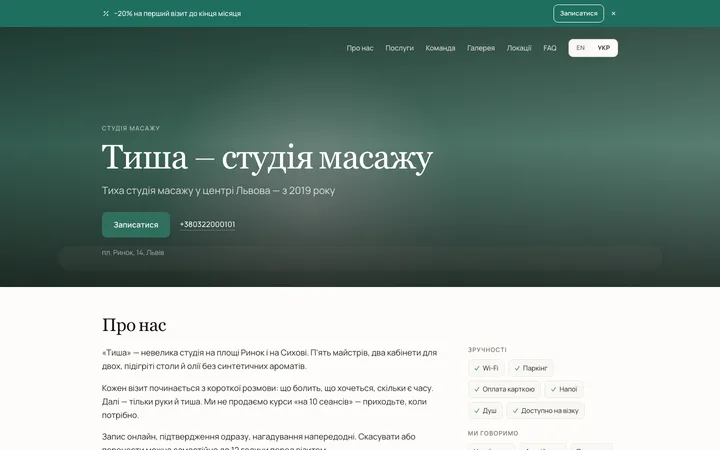Image resolution: width=720 pixels, height=450 pixels.
Task: Click the Оплата карткою chip
Action: [x=504, y=389]
